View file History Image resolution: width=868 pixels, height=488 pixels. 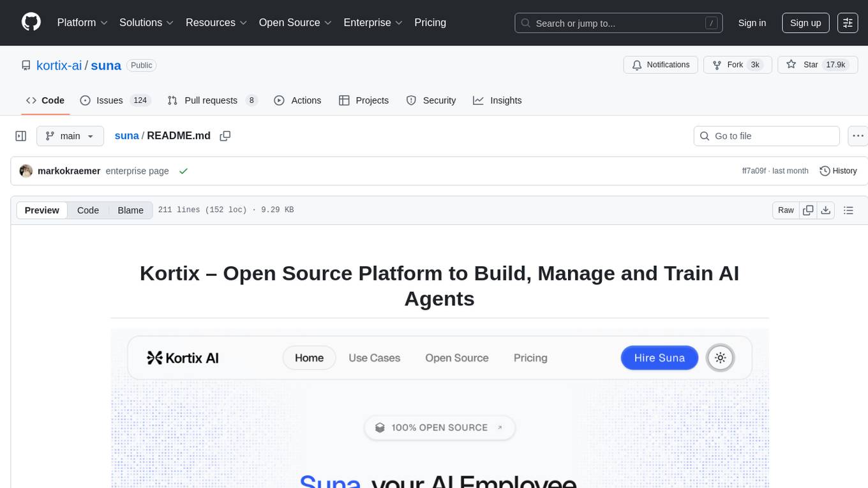pos(838,171)
